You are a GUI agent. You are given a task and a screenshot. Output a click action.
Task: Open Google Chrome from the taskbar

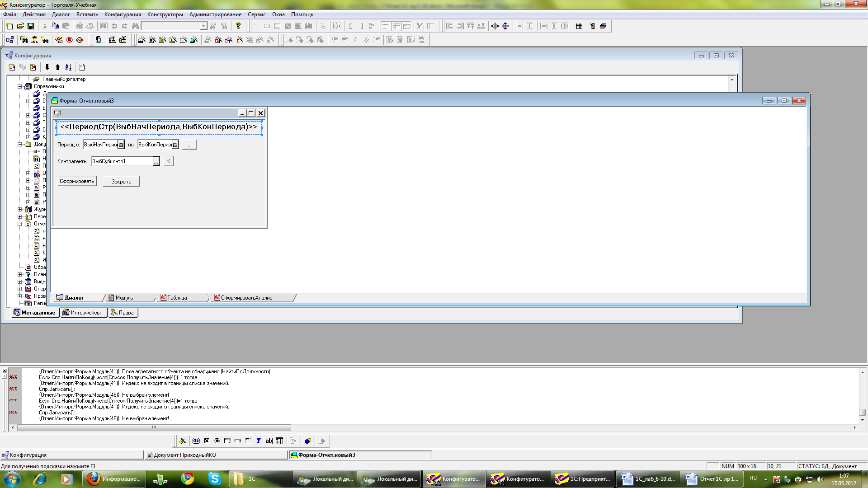coord(188,479)
